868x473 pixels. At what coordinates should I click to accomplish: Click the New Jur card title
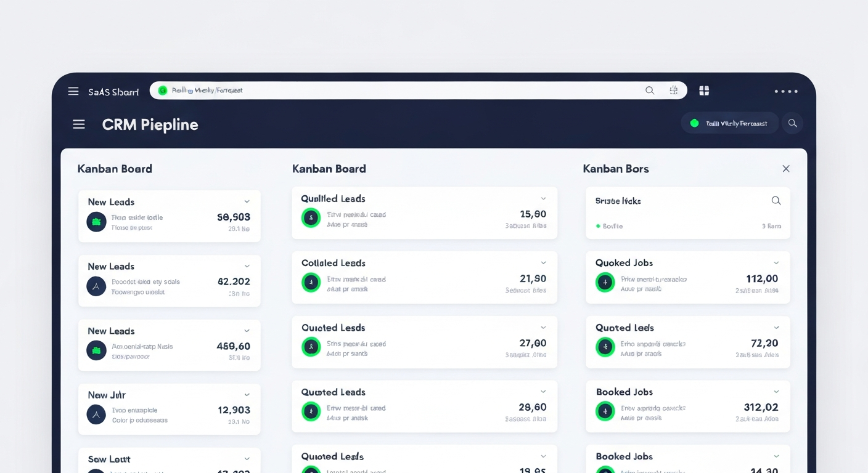click(107, 395)
